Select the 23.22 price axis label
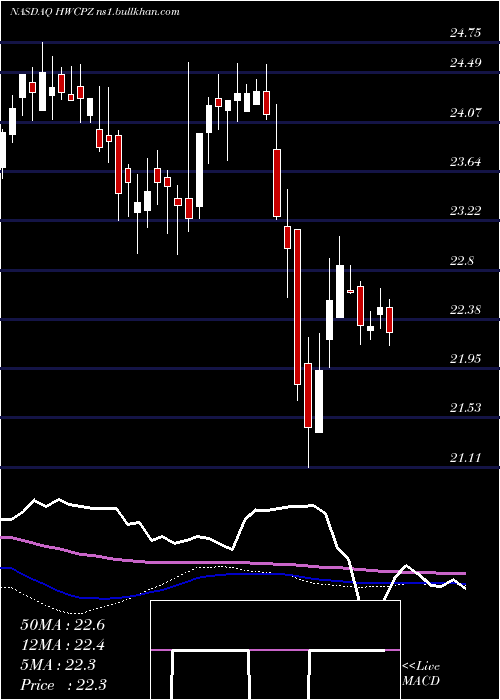 466,211
